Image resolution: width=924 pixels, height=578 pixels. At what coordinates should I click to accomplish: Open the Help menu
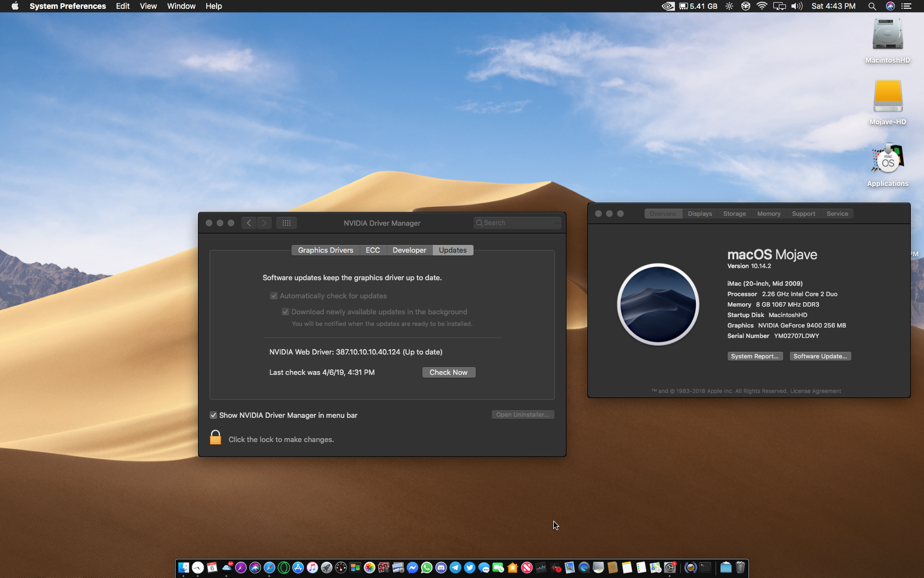[213, 6]
